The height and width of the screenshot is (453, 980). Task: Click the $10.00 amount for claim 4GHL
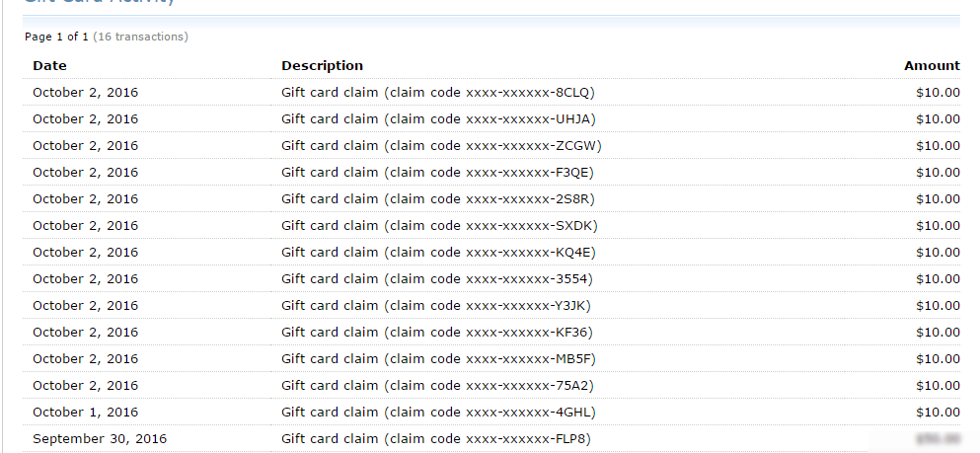[x=938, y=413]
